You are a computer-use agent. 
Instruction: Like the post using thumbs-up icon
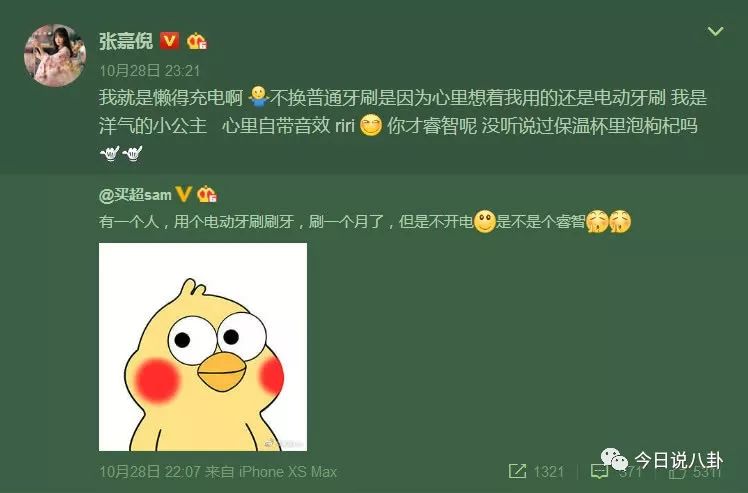tap(677, 472)
